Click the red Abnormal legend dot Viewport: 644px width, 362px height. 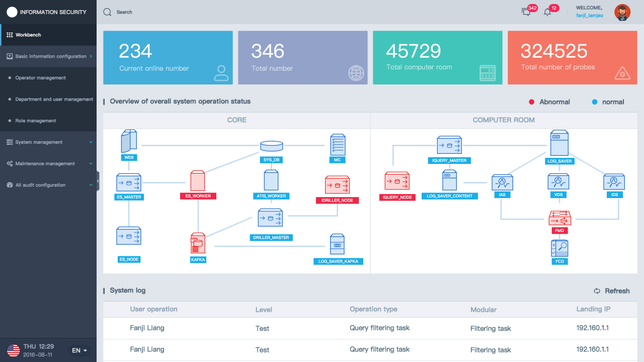[x=531, y=102]
